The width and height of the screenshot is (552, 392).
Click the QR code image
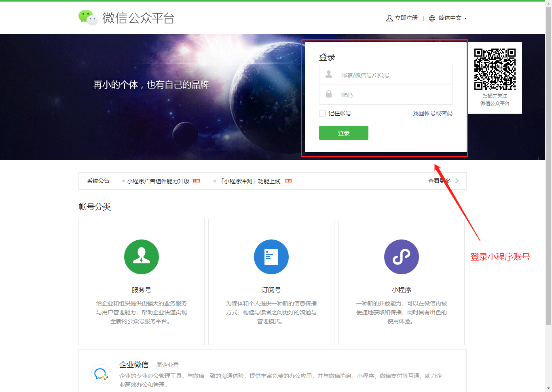(495, 69)
